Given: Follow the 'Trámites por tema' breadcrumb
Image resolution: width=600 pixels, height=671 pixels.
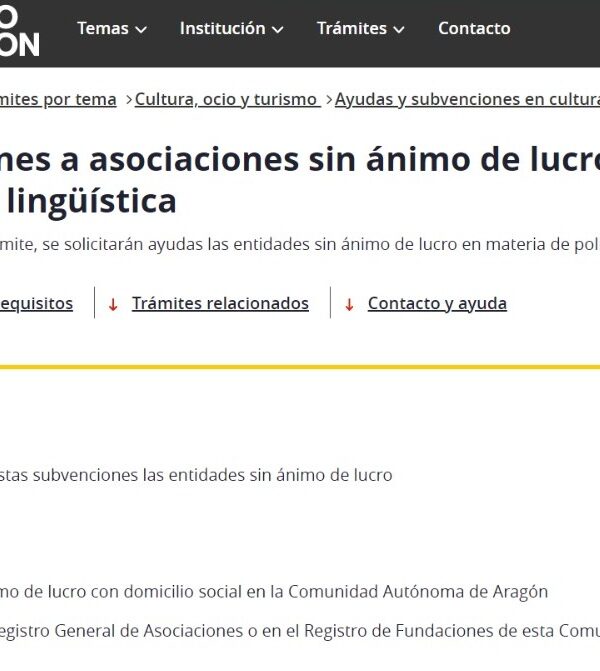Looking at the screenshot, I should 58,99.
